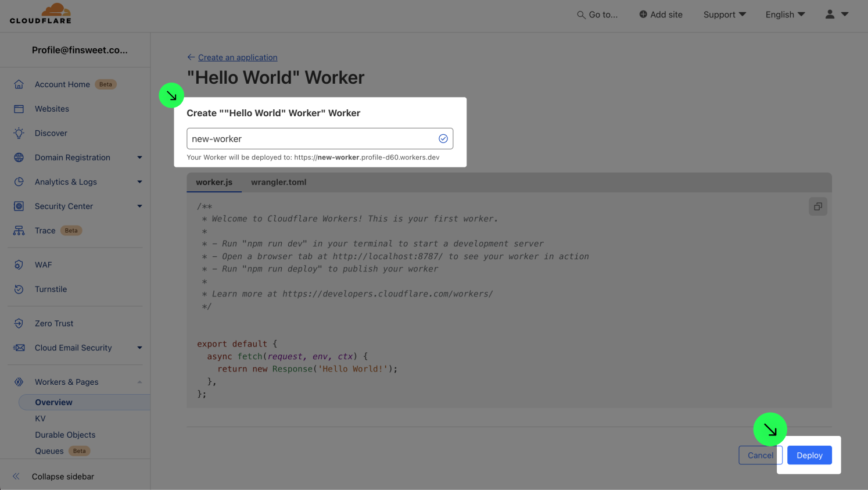Screen dimensions: 868x490
Task: Click the Add site plus icon
Action: tap(643, 15)
